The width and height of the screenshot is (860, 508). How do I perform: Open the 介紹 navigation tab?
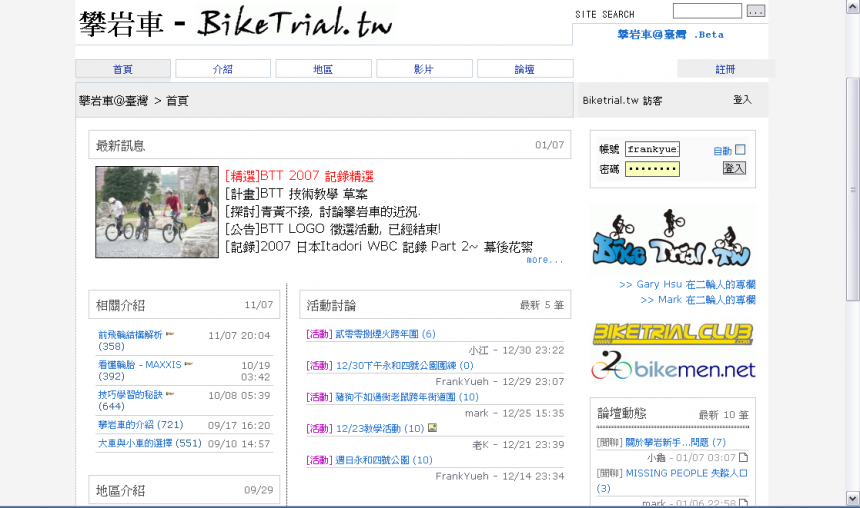point(223,69)
